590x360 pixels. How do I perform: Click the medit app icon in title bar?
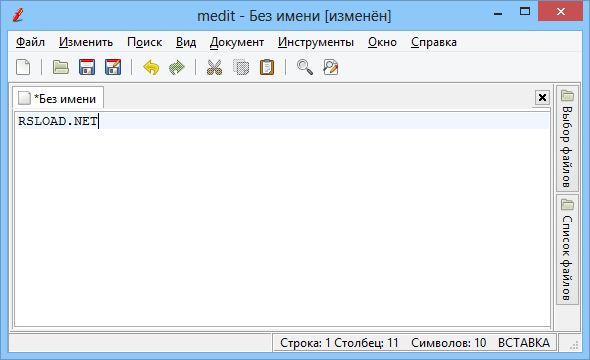[18, 15]
